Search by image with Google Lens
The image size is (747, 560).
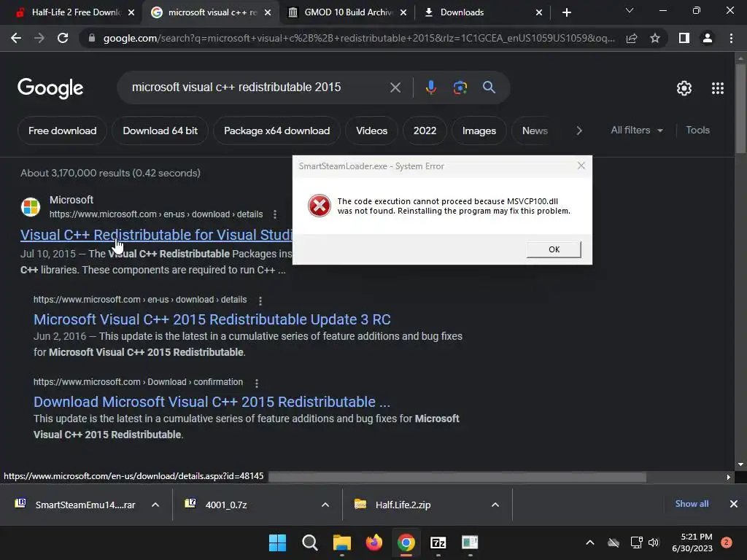[x=460, y=87]
